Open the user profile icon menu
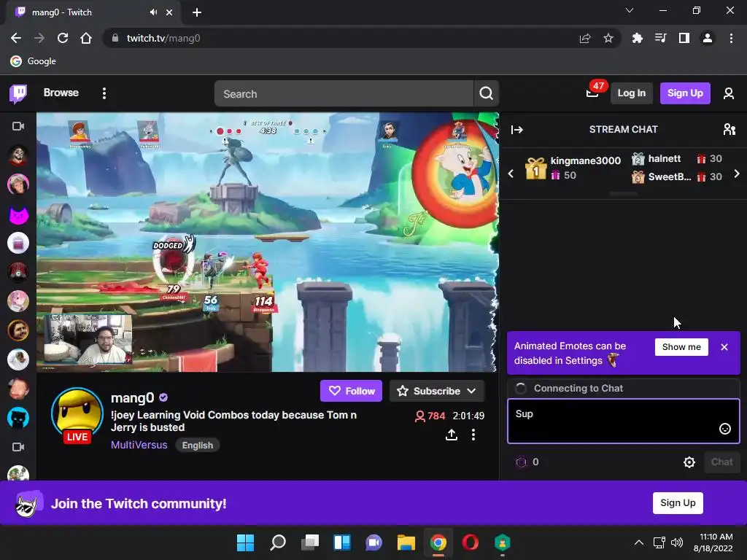 click(728, 93)
